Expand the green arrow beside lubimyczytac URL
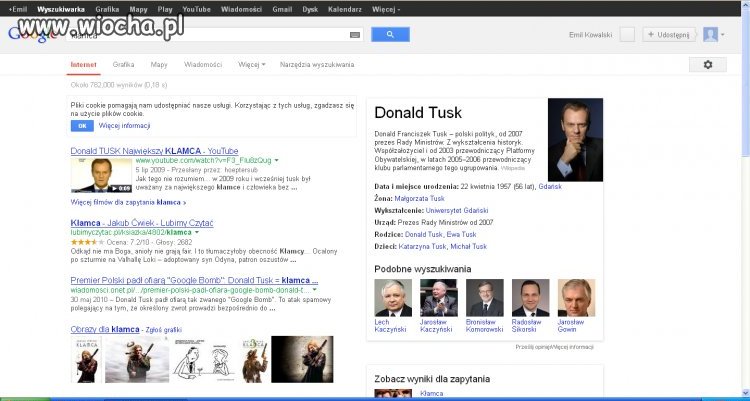Viewport: 750px width, 401px height. coord(197,232)
